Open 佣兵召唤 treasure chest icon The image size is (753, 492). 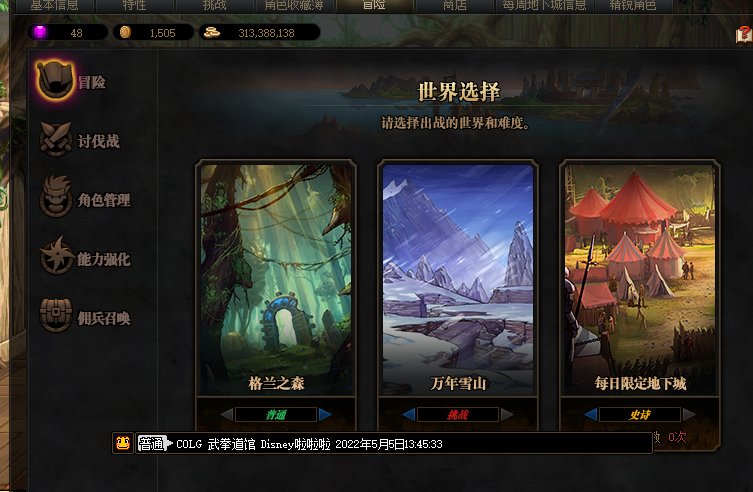(56, 315)
